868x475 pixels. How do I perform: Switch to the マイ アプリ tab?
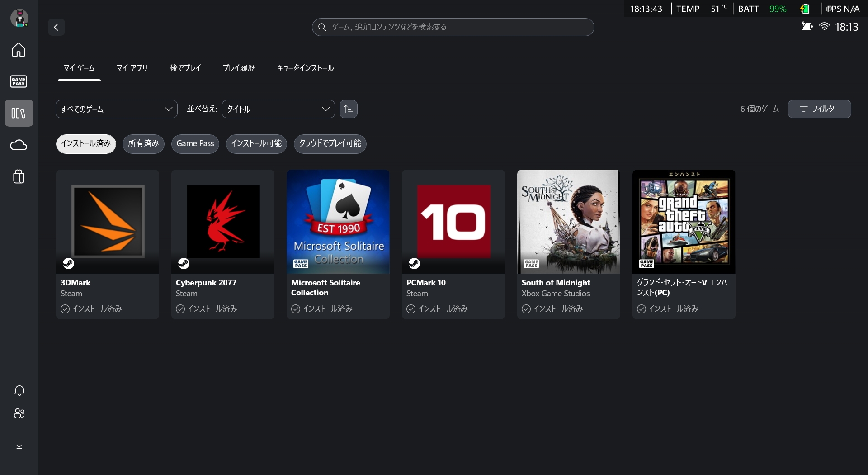point(132,68)
